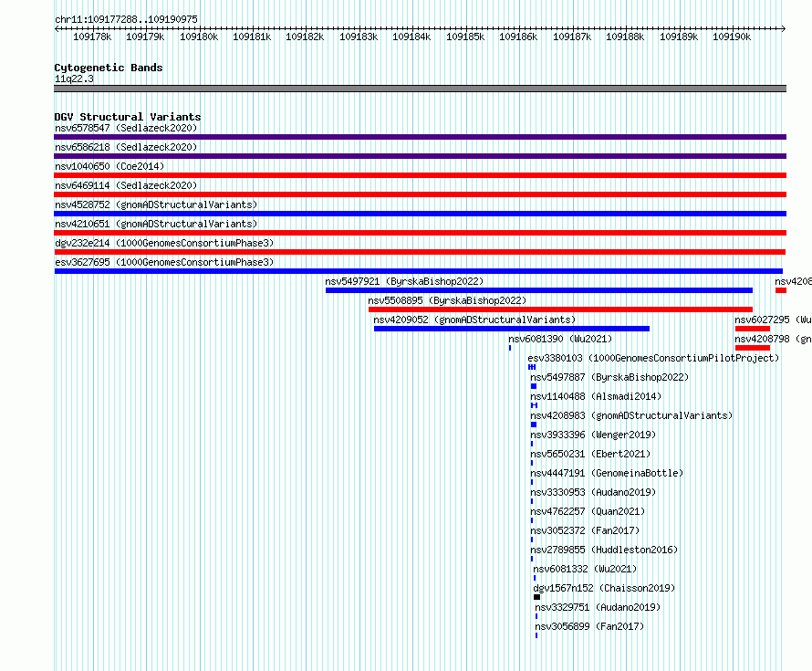Open the nsv6586218 (Sedlazeck2020) variant label
The height and width of the screenshot is (671, 812).
click(x=126, y=147)
